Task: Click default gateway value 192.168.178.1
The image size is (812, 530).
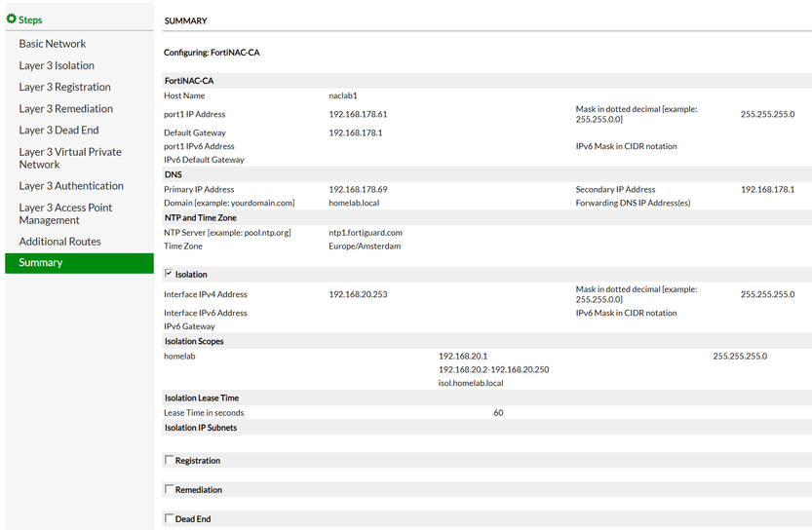Action: click(355, 133)
